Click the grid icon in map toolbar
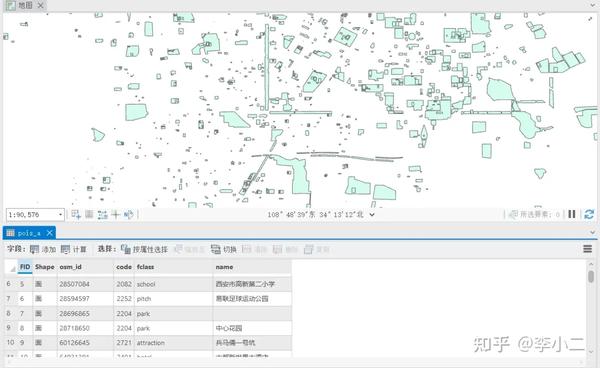 click(89, 214)
